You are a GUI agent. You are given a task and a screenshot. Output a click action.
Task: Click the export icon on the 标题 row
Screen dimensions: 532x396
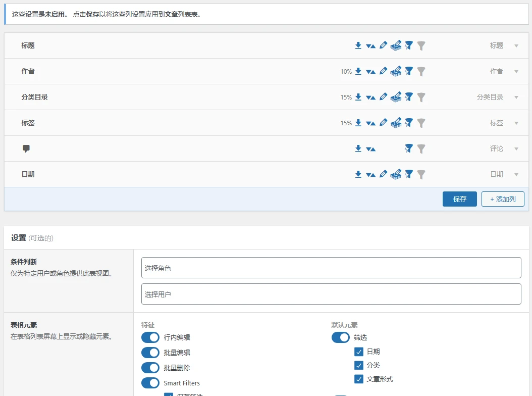pyautogui.click(x=358, y=45)
